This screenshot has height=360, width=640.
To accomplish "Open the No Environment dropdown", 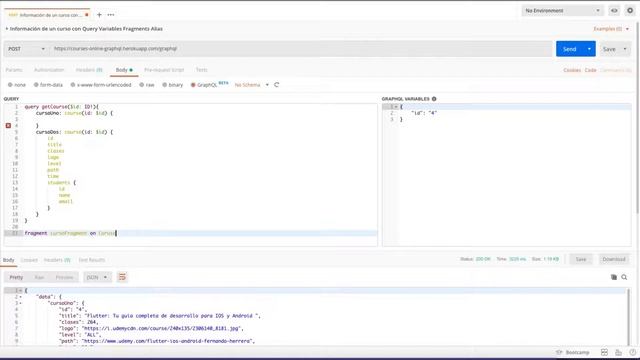I will point(562,11).
